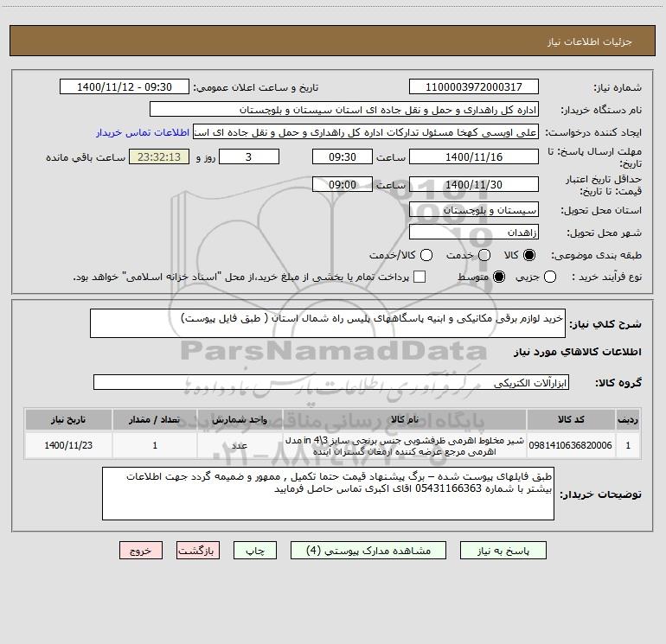Click the unit cell عدد

pyautogui.click(x=240, y=445)
